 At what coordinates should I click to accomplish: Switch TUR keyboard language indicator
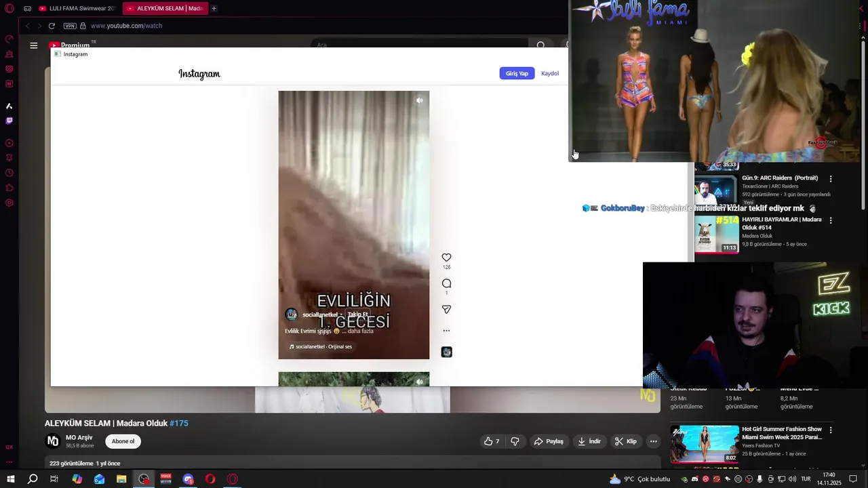(806, 479)
